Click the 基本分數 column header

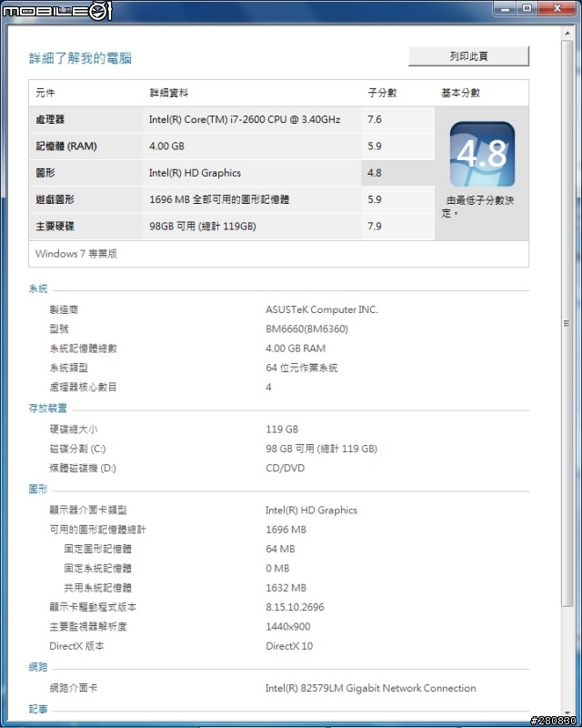(x=460, y=93)
